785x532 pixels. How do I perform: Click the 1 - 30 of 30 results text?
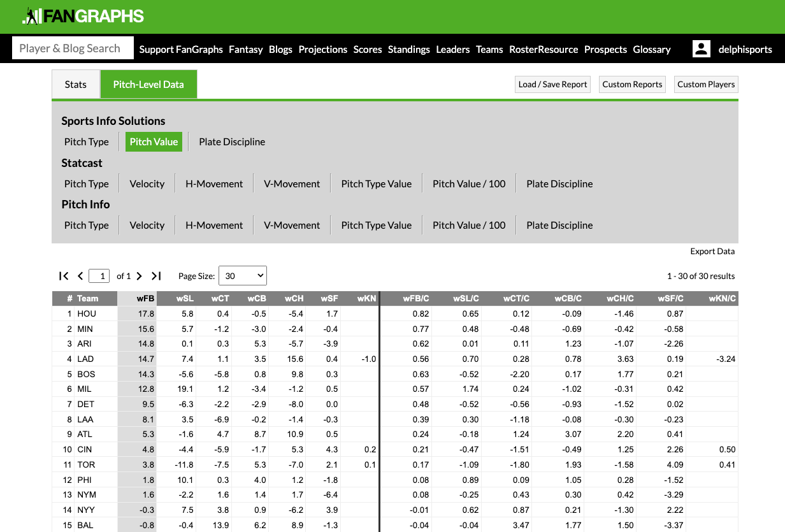[x=701, y=276]
